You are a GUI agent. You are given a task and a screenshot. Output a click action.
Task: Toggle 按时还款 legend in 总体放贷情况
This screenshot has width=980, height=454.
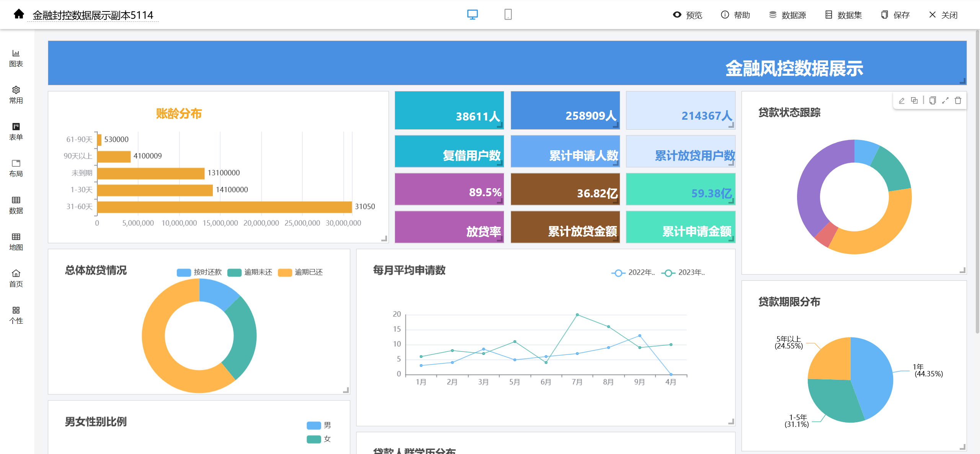199,272
